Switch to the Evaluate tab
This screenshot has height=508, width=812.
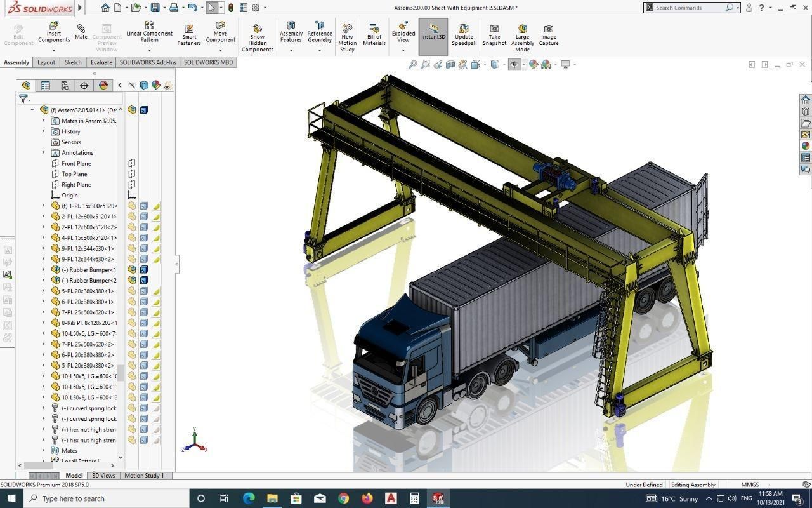(x=101, y=62)
